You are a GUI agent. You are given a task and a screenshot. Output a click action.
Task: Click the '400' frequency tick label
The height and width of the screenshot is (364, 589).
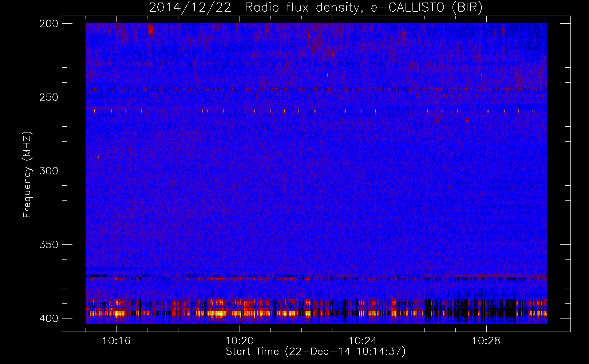coord(49,318)
